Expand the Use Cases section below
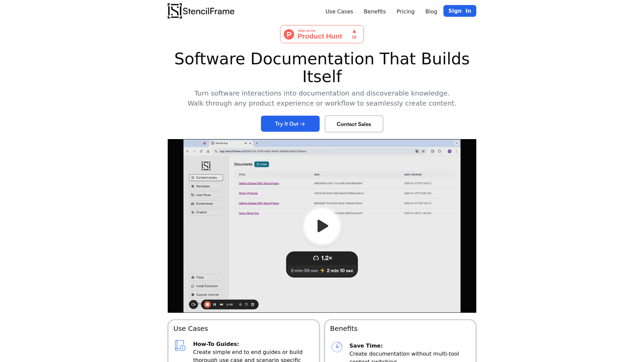Viewport: 644px width, 362px height. point(191,328)
